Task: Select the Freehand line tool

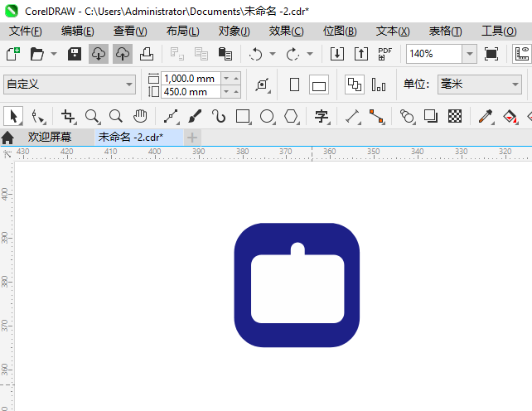Action: tap(171, 116)
